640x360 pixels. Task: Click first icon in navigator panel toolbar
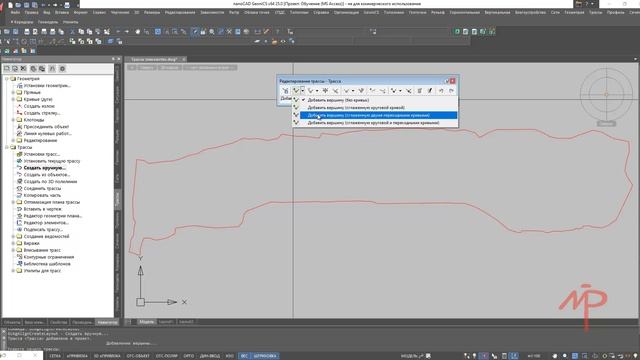point(7,69)
